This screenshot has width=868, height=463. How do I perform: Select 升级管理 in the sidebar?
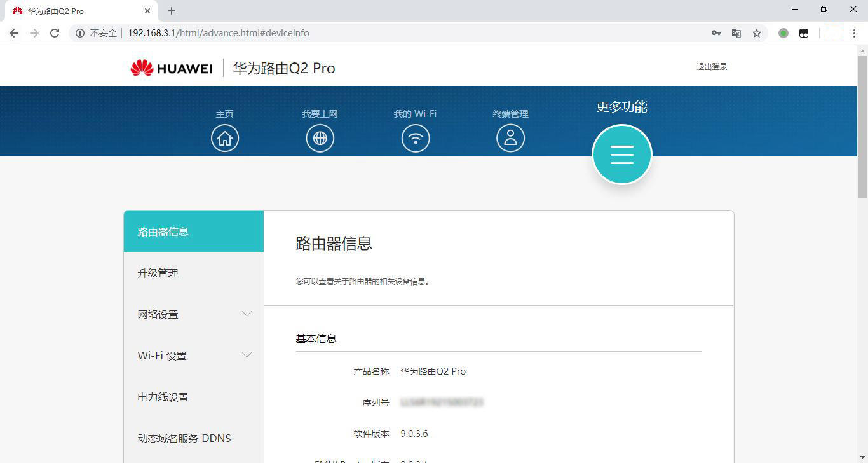(194, 273)
